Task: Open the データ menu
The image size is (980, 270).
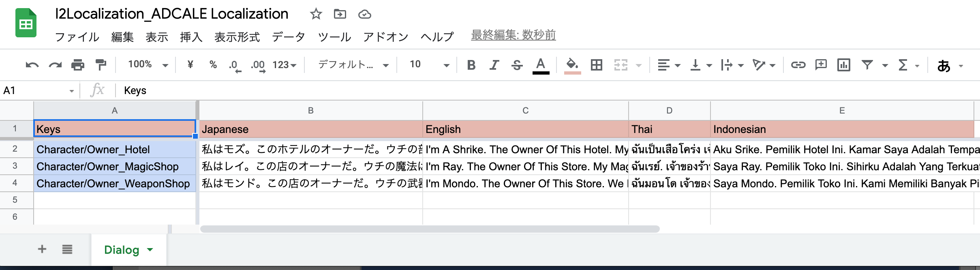Action: (288, 37)
